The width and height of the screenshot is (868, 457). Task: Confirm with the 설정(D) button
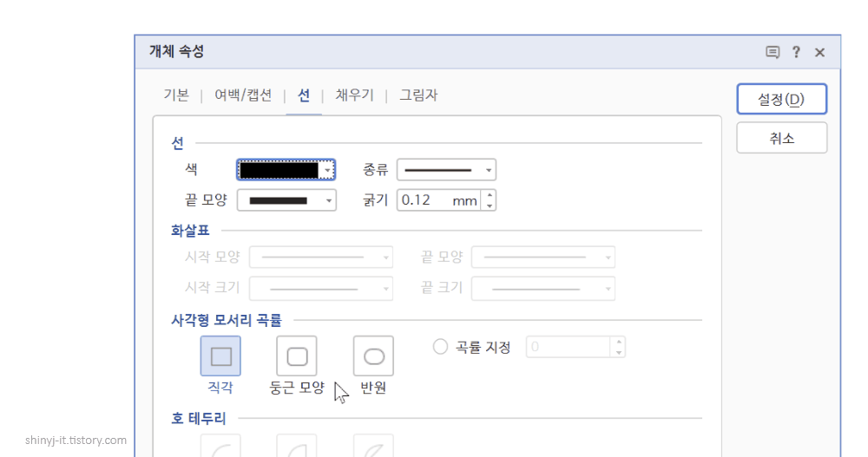point(782,99)
